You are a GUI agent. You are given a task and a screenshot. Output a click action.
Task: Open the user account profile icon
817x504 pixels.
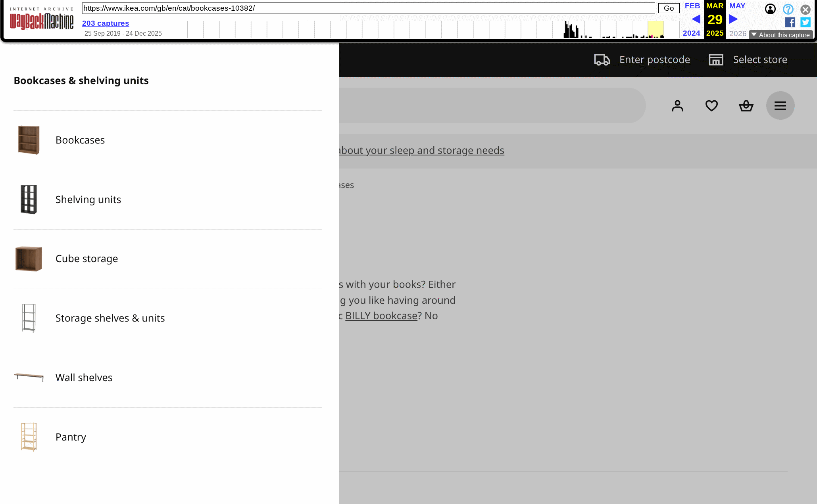tap(677, 106)
